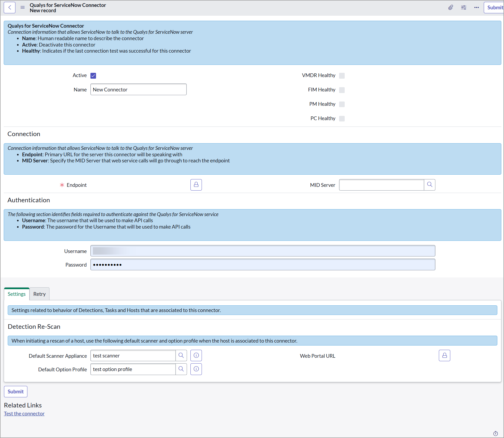Click the back arrow button

[x=10, y=7]
